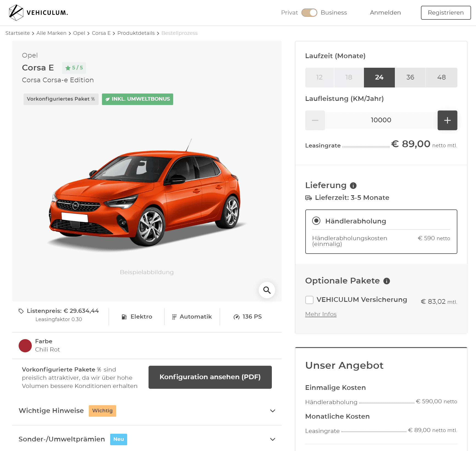Click the Lieferzeit: 3-5 Monate text
This screenshot has height=451, width=476.
352,198
